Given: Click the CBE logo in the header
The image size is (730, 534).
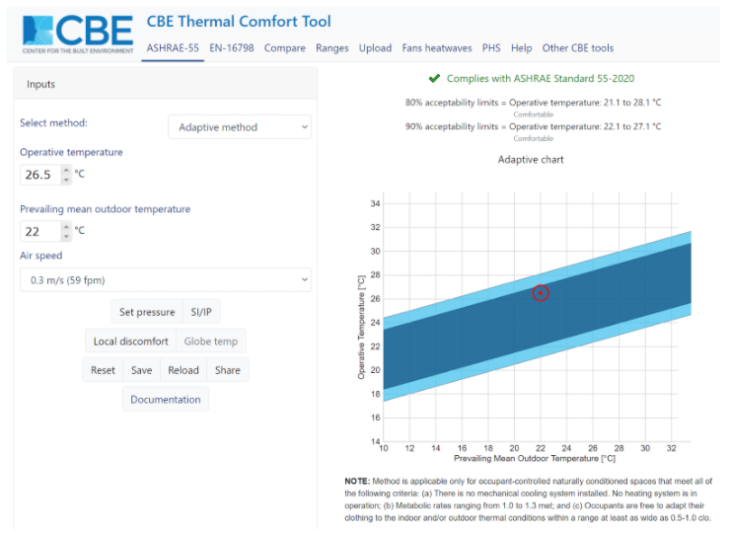Looking at the screenshot, I should (x=77, y=33).
